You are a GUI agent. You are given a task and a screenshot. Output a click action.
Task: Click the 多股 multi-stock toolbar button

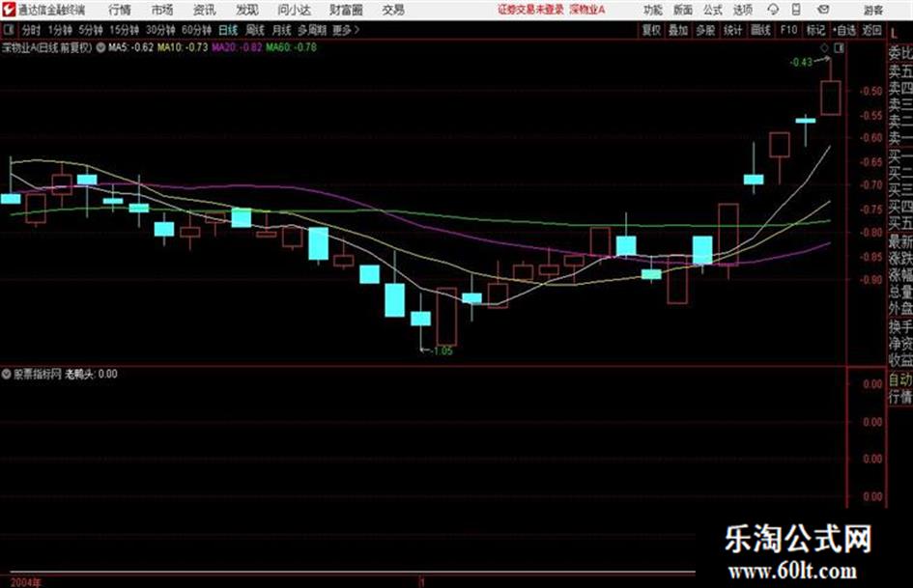pos(705,30)
